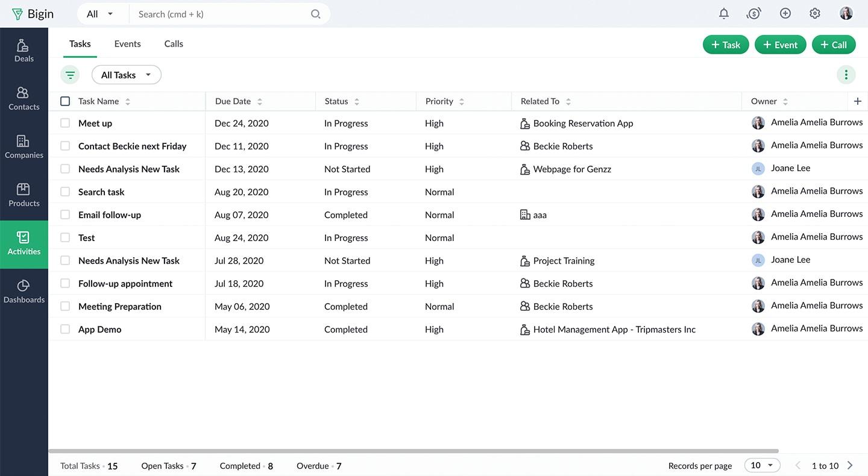The image size is (868, 476).
Task: Click the quick-add plus circle icon
Action: pos(785,13)
